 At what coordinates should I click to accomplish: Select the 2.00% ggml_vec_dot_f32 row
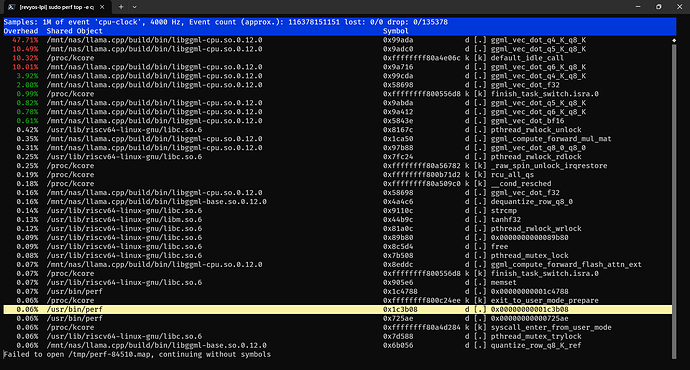click(338, 85)
